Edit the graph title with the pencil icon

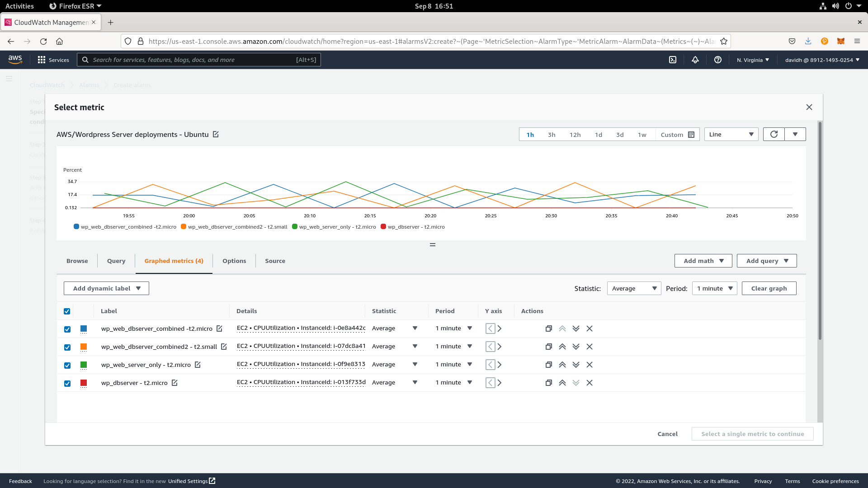click(x=216, y=134)
